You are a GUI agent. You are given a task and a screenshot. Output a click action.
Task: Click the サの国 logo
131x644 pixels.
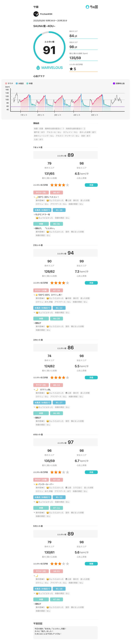click(92, 7)
